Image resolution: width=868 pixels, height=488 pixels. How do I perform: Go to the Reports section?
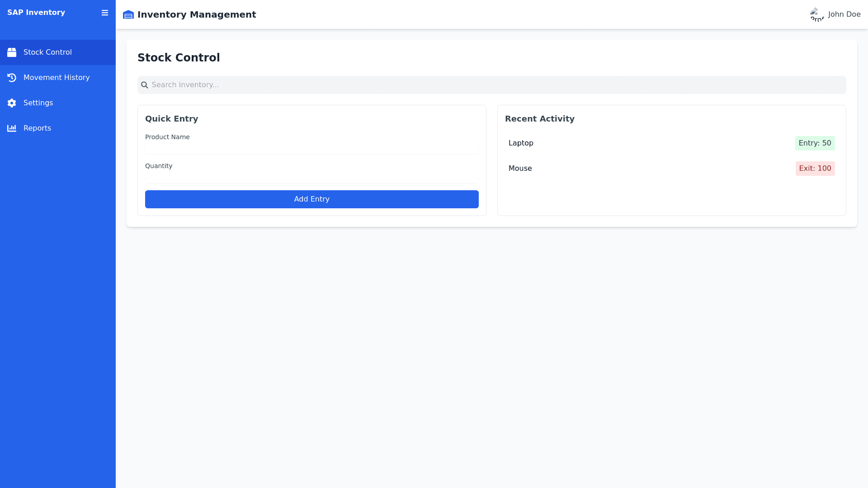tap(37, 128)
